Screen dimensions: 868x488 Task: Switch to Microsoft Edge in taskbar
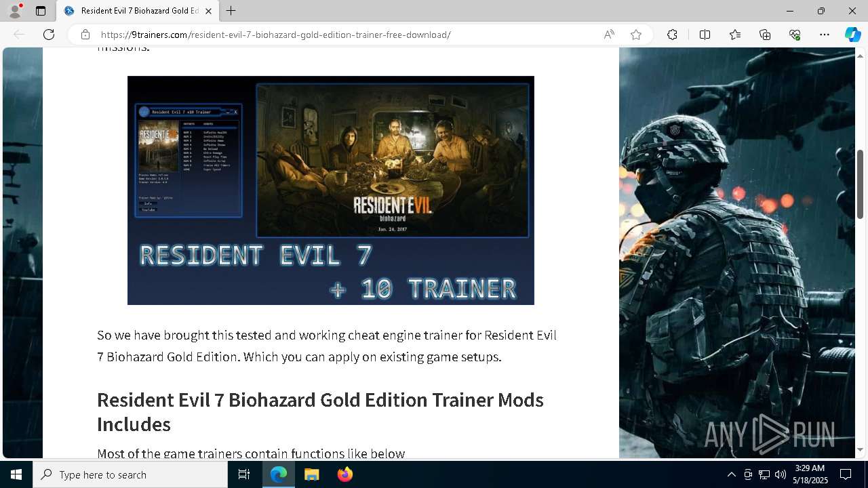coord(279,474)
